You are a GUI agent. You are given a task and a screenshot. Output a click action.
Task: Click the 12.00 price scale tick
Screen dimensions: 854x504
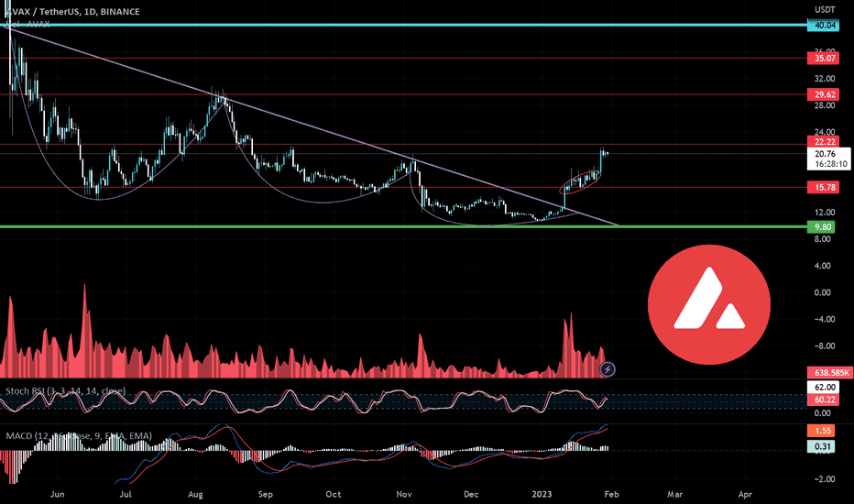click(x=825, y=213)
